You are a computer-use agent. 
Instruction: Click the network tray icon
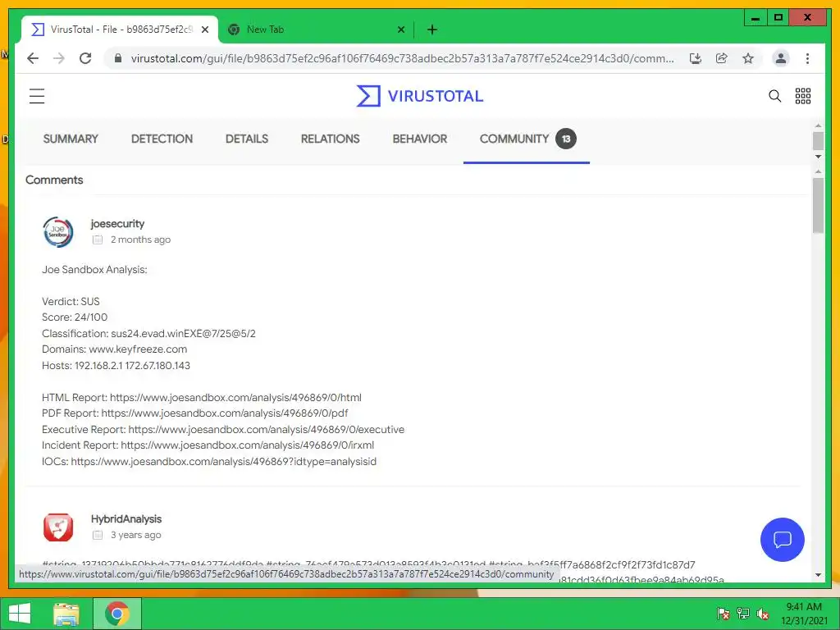click(742, 614)
